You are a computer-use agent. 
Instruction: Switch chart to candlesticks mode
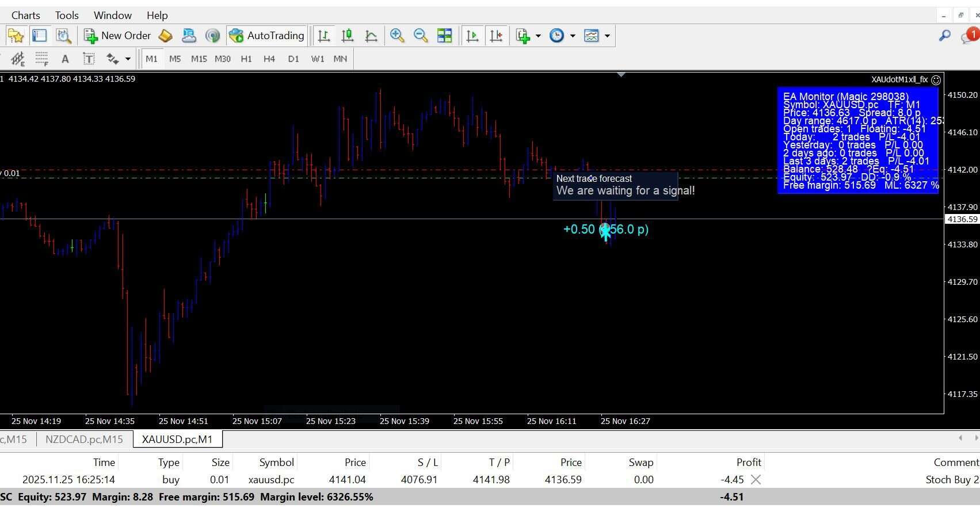[347, 36]
